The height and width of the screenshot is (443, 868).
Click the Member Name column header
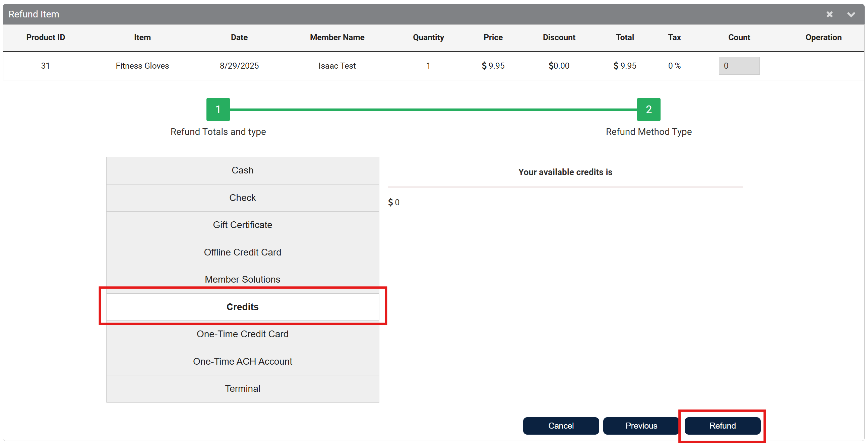[337, 38]
